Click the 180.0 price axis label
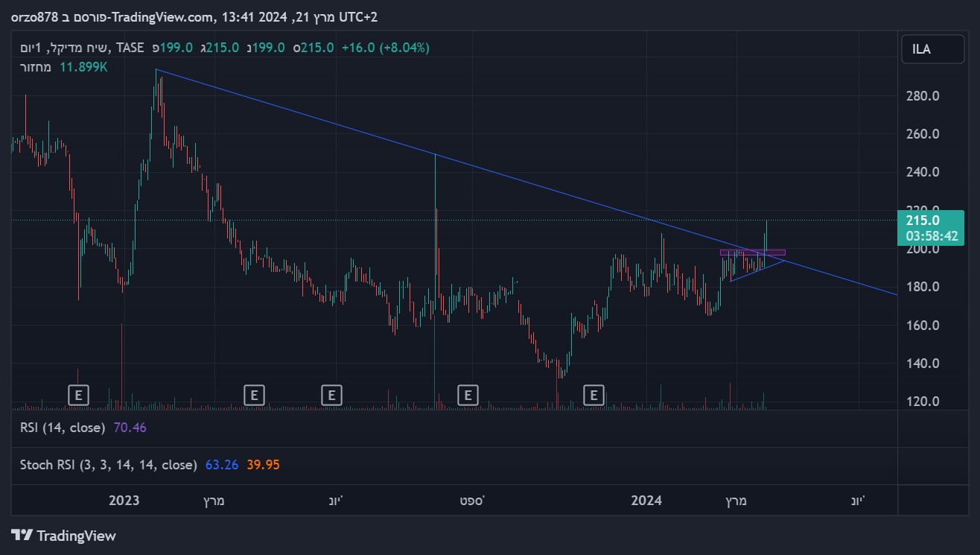 [923, 287]
